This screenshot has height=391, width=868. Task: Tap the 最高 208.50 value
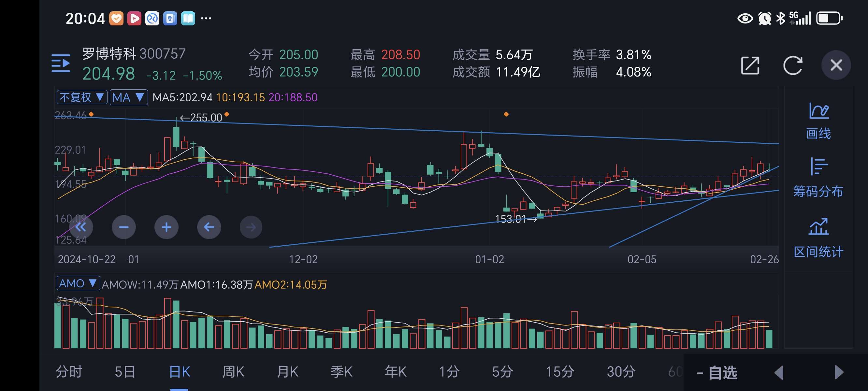click(x=401, y=55)
